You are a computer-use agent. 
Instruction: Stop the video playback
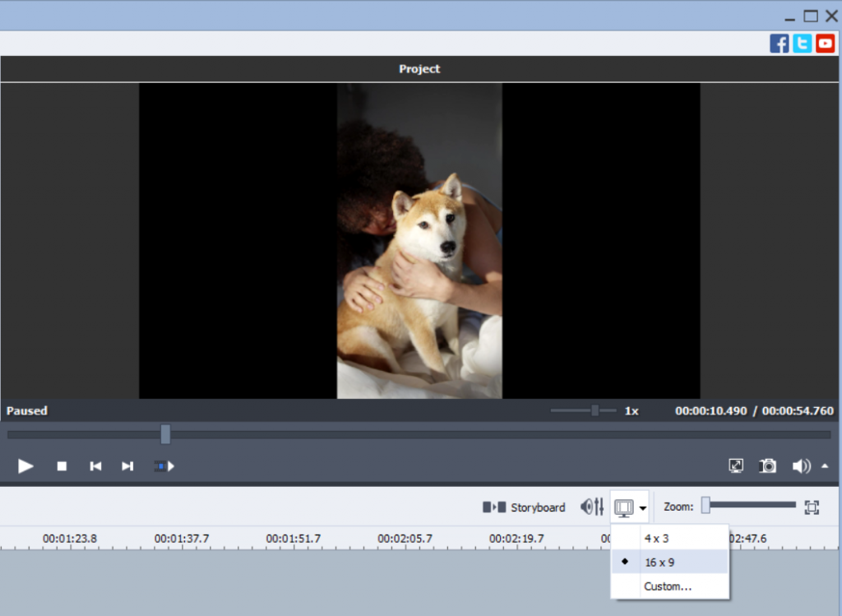(62, 466)
